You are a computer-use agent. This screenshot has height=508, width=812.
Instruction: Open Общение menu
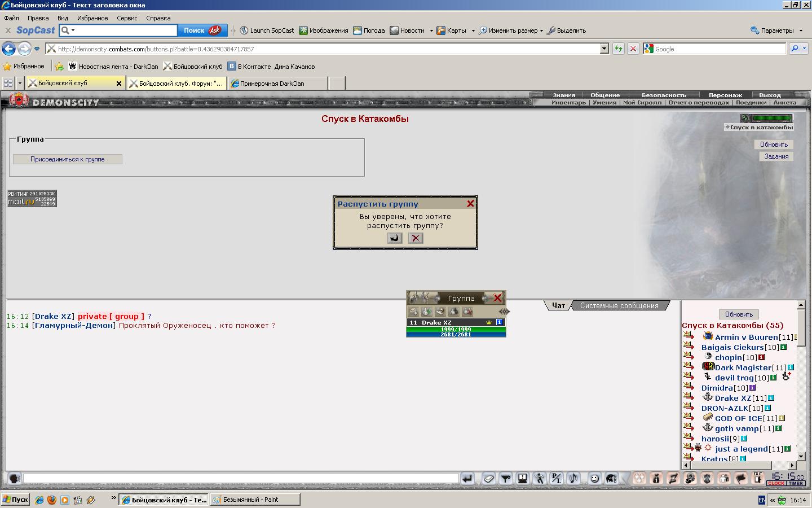(x=605, y=95)
